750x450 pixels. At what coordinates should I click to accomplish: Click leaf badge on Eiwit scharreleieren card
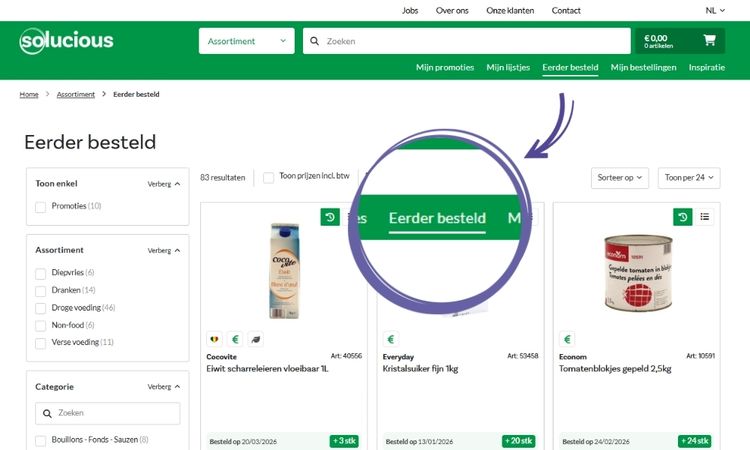tap(256, 339)
